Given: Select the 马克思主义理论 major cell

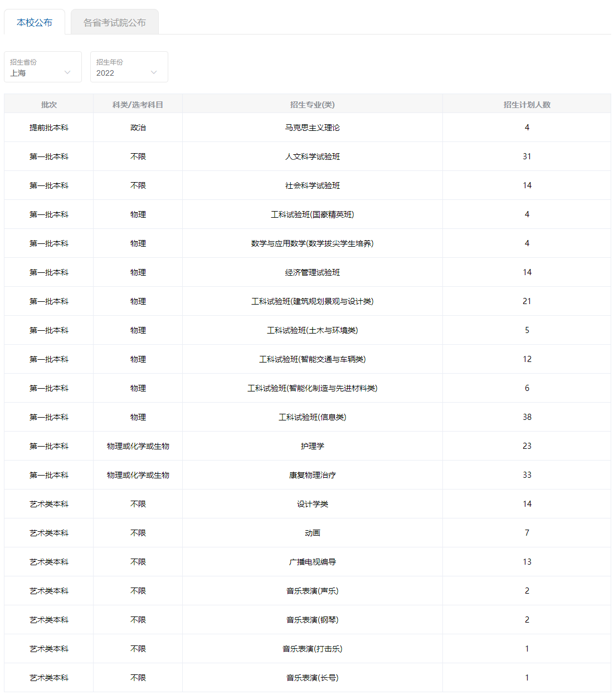Looking at the screenshot, I should click(312, 128).
